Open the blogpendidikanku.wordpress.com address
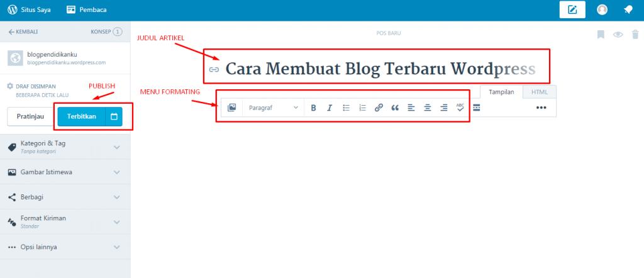This screenshot has width=644, height=278. click(x=67, y=63)
